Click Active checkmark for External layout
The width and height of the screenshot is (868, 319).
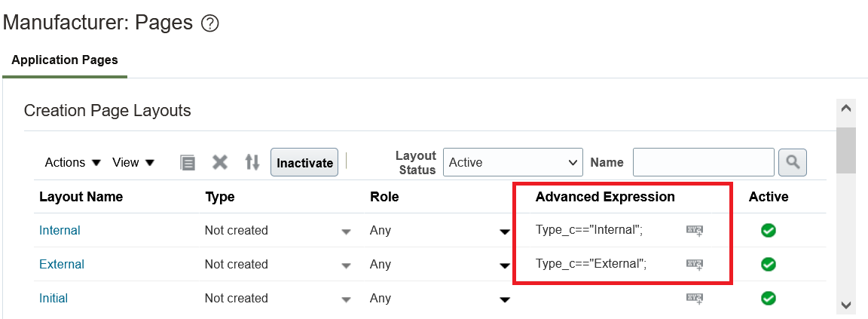coord(768,264)
